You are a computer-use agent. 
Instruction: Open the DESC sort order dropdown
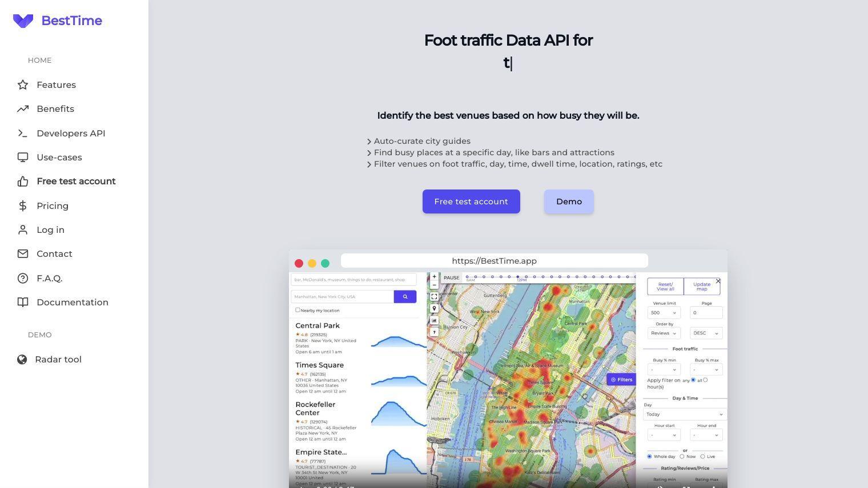click(x=706, y=333)
